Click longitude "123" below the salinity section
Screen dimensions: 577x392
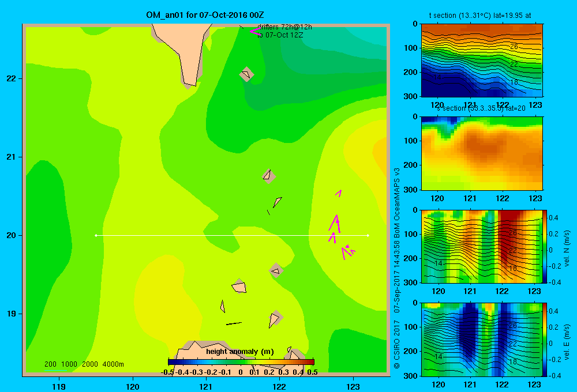point(535,198)
